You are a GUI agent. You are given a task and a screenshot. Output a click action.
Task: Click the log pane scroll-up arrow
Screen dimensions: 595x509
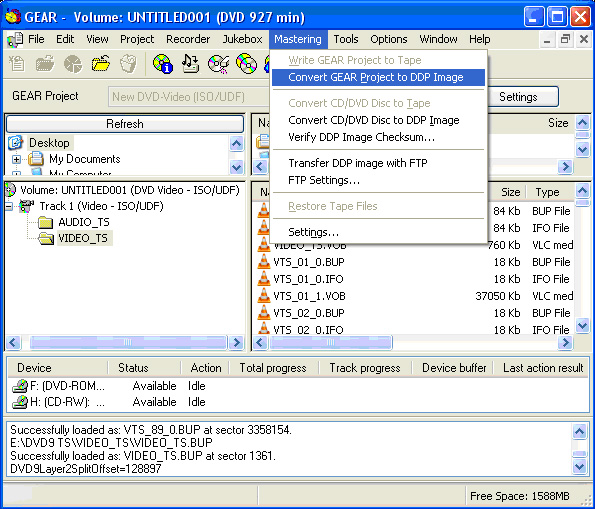[x=579, y=432]
